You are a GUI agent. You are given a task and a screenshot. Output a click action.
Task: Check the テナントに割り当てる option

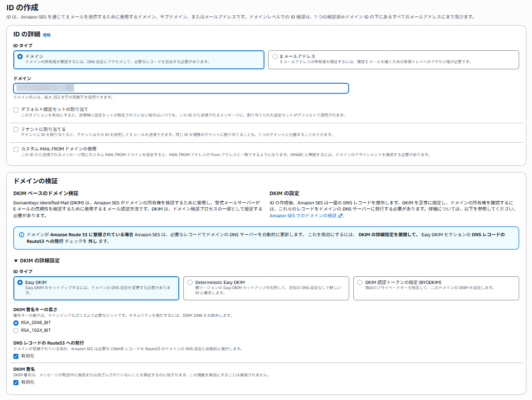pyautogui.click(x=16, y=129)
